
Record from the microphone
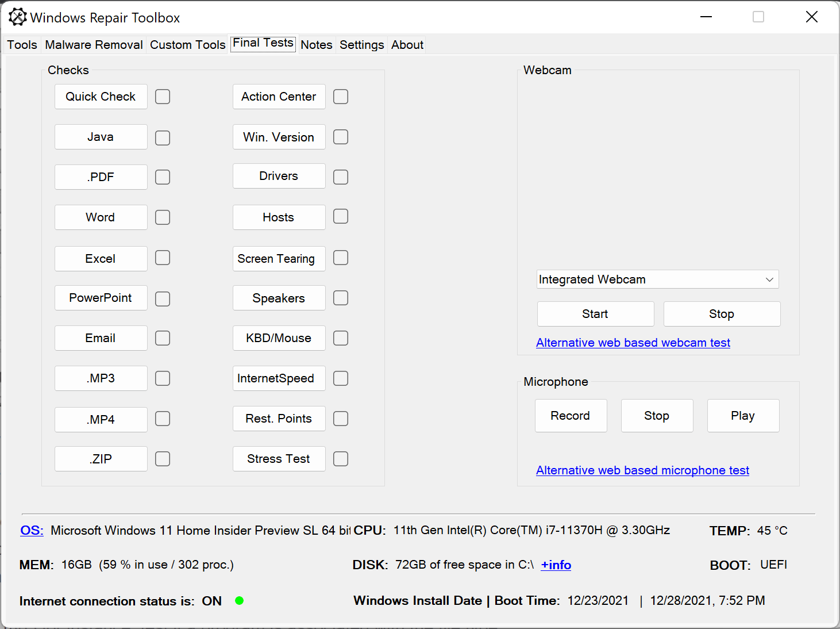coord(571,416)
